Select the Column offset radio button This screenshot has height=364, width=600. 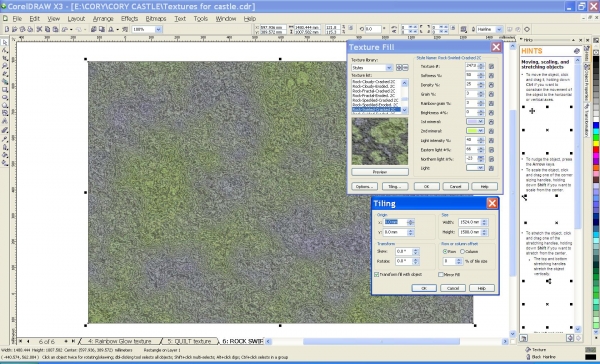click(x=462, y=251)
